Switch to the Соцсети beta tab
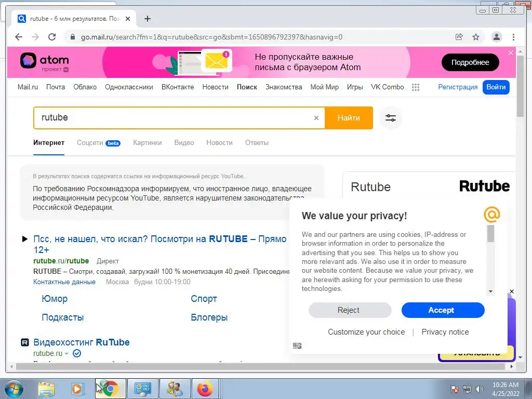 coord(98,143)
